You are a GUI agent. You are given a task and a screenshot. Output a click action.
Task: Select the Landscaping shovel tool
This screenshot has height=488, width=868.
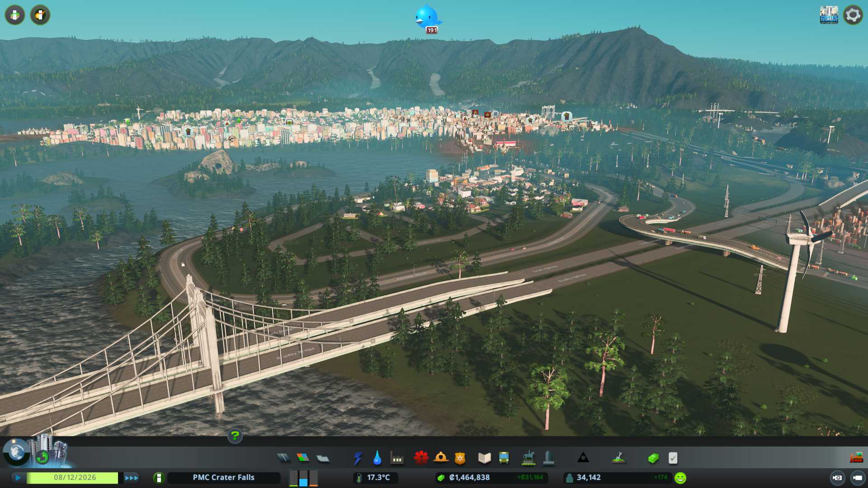[618, 458]
